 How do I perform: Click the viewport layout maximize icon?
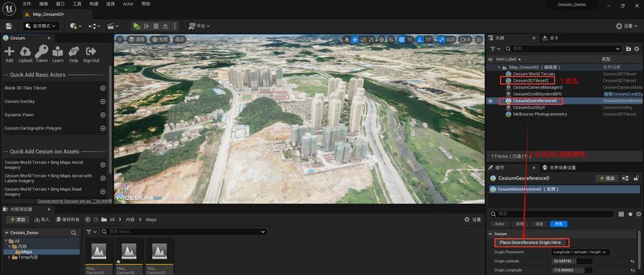pos(478,40)
